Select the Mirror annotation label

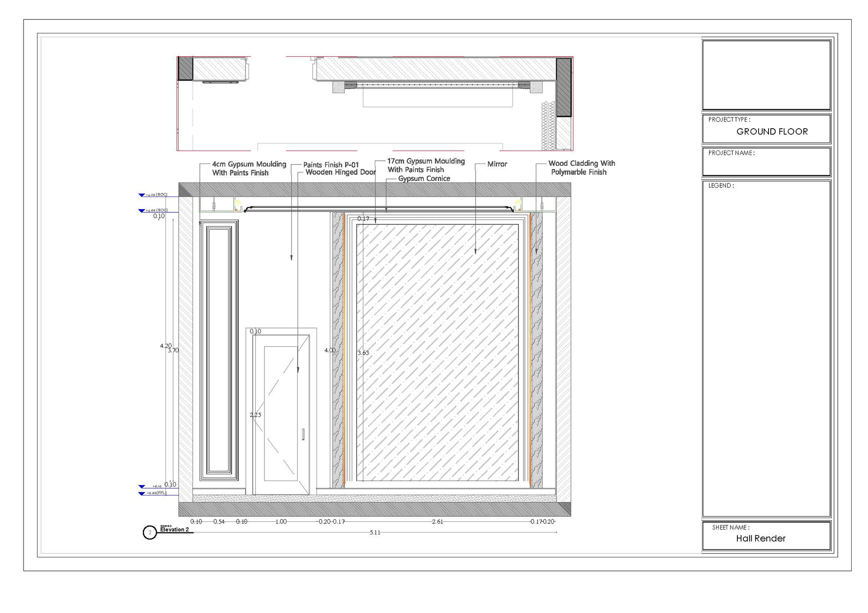(x=497, y=164)
